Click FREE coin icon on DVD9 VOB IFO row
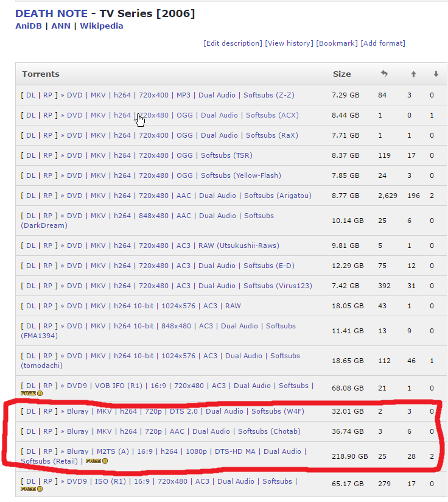This screenshot has height=502, width=448. pyautogui.click(x=31, y=393)
